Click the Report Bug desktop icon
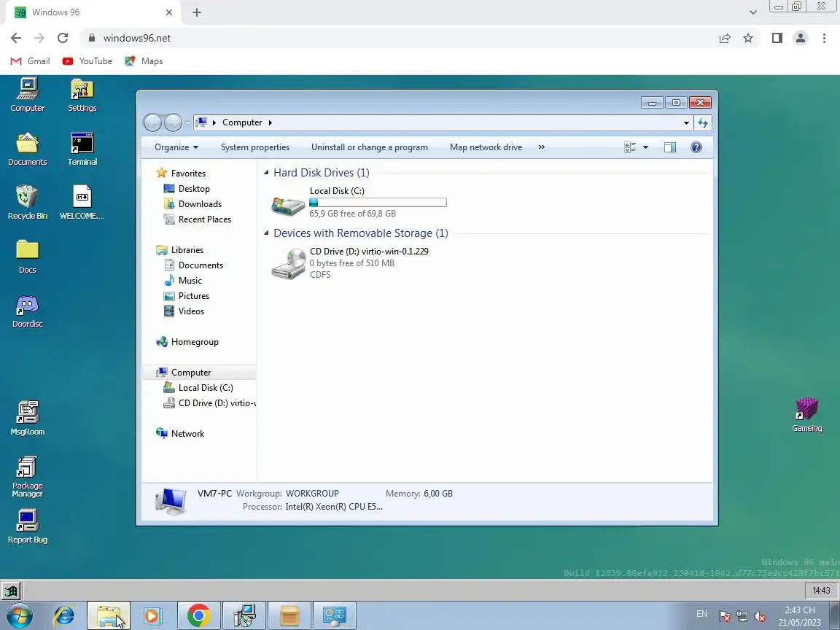 click(x=27, y=526)
